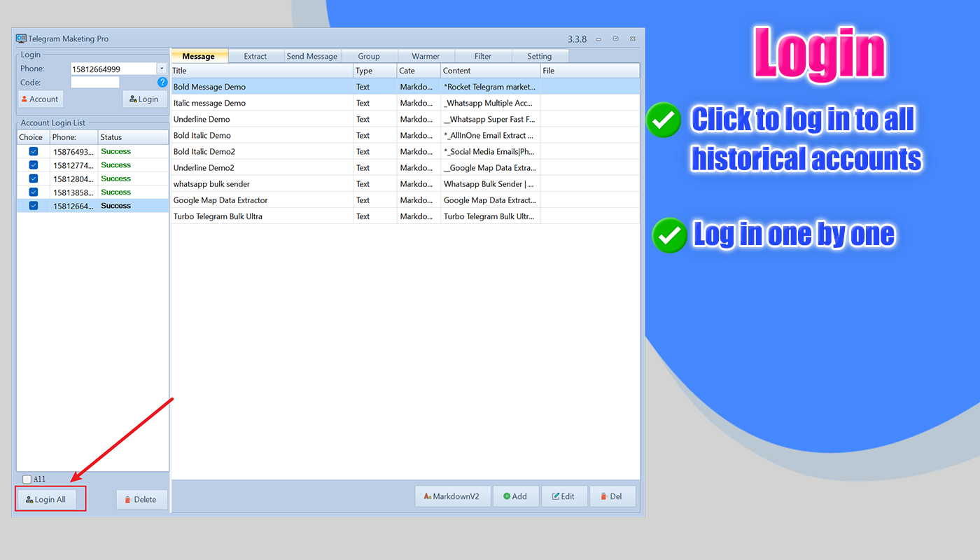Open the Setting tab
Screen dimensions: 980x560
(x=539, y=56)
